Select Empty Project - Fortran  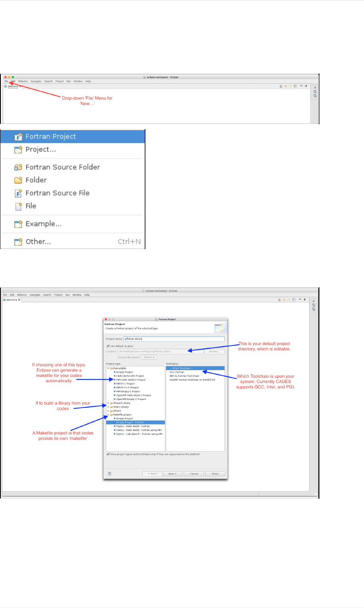(135, 423)
